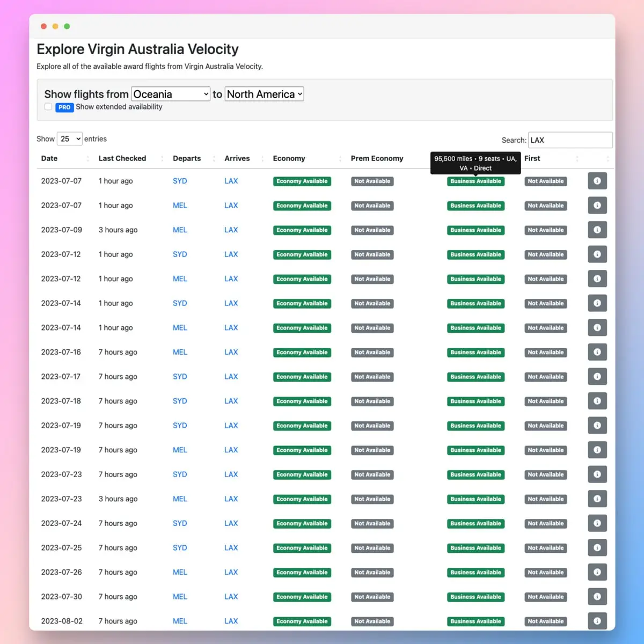Click info icon on 2023-07-12 SYD row

pos(597,254)
